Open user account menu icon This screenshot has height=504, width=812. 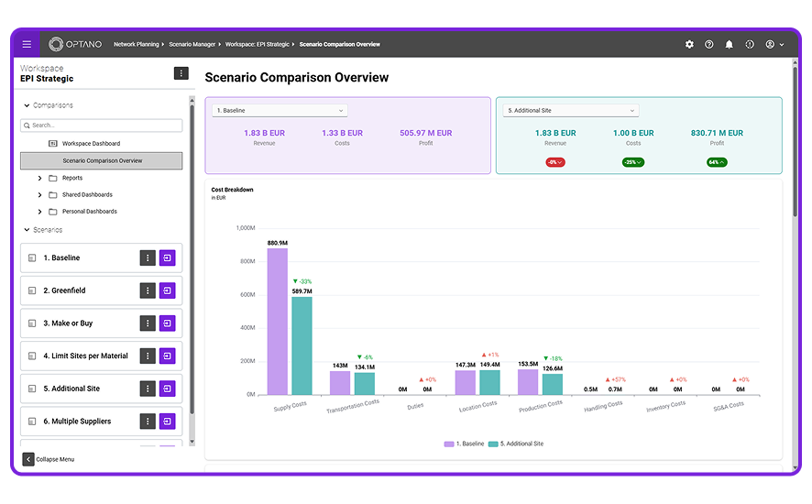pyautogui.click(x=774, y=45)
